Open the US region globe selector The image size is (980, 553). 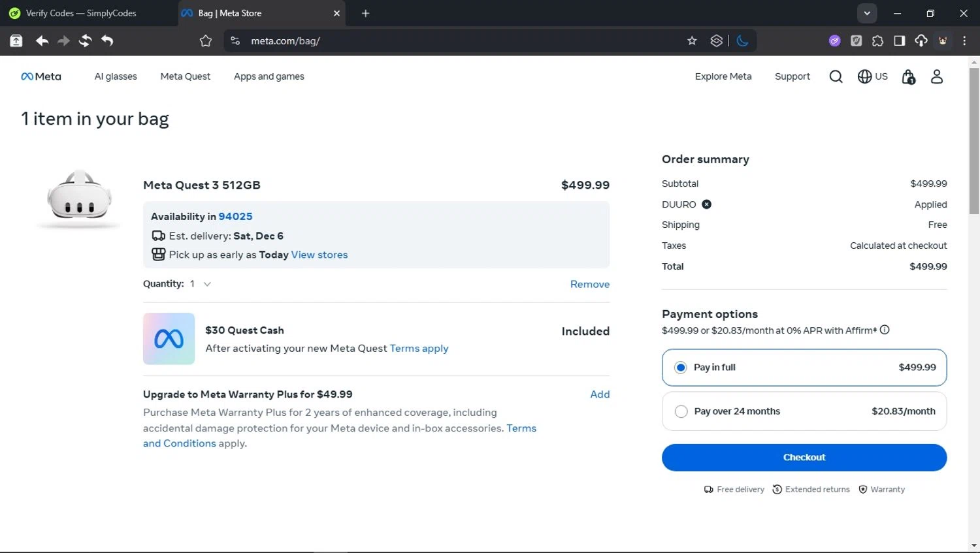coord(873,76)
